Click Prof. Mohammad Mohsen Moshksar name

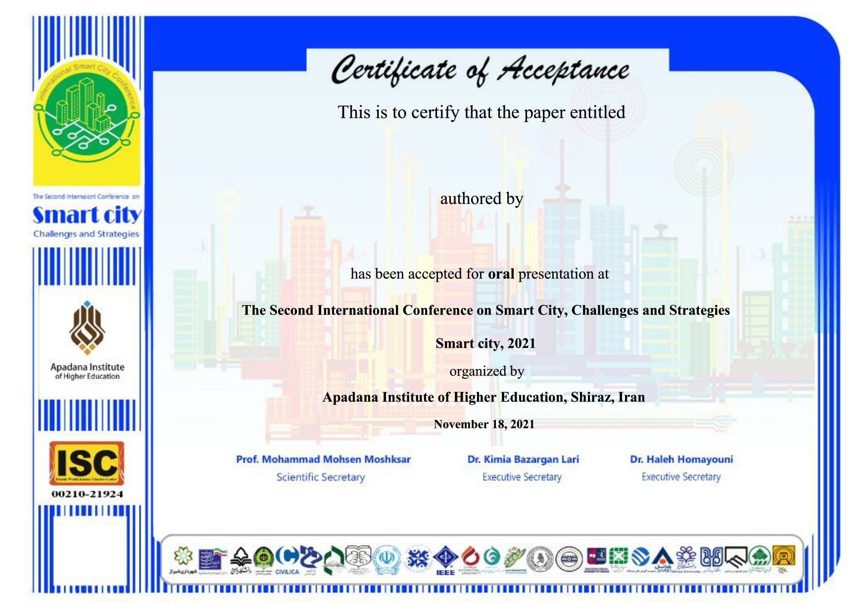[x=323, y=460]
